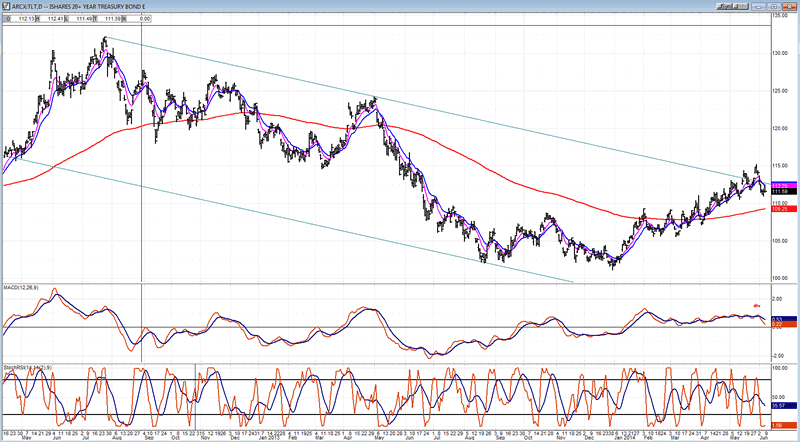Image resolution: width=800 pixels, height=442 pixels.
Task: Click the black 111.59 price tag on axis
Action: pyautogui.click(x=777, y=192)
